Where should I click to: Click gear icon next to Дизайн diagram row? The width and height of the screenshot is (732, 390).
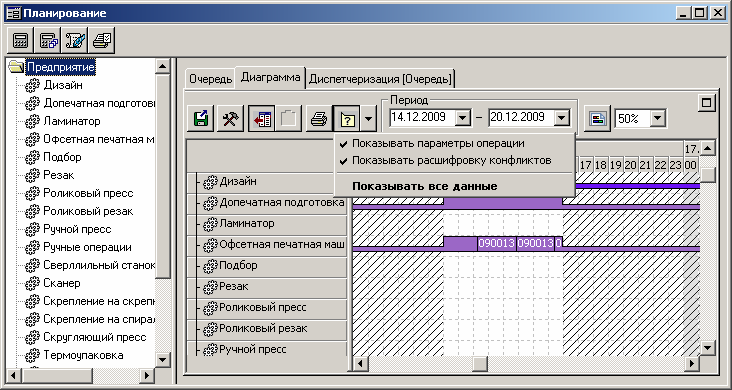point(211,182)
